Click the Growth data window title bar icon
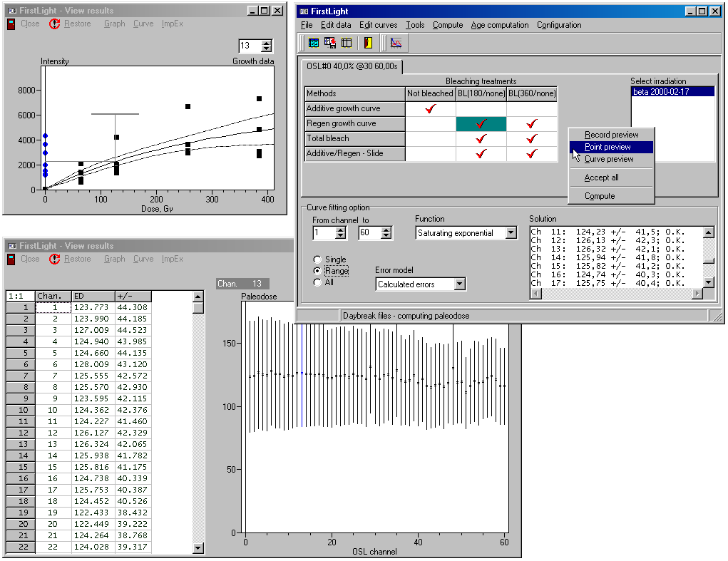Screen dimensions: 728x561 pyautogui.click(x=12, y=10)
